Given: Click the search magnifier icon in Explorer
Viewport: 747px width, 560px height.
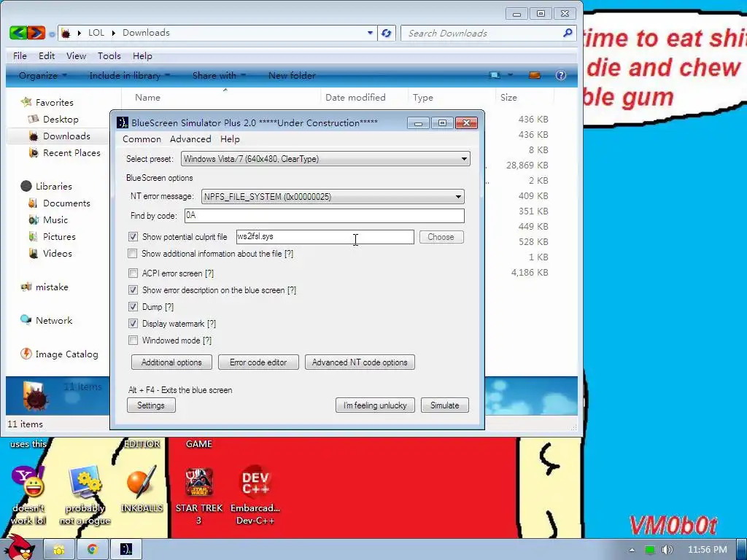Looking at the screenshot, I should [567, 33].
